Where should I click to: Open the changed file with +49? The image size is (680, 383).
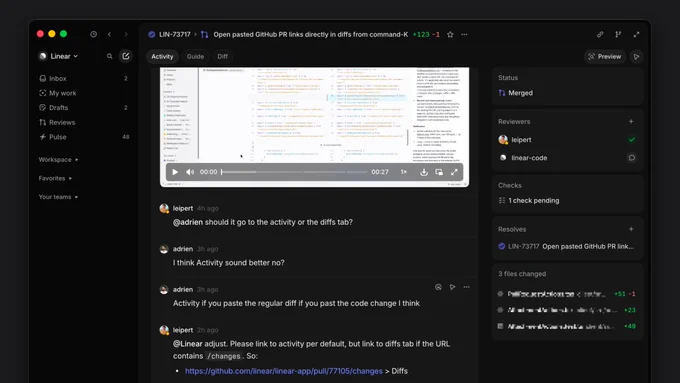click(x=567, y=326)
